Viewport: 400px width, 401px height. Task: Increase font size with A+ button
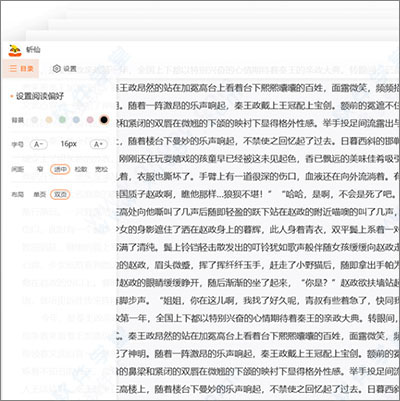(x=98, y=144)
